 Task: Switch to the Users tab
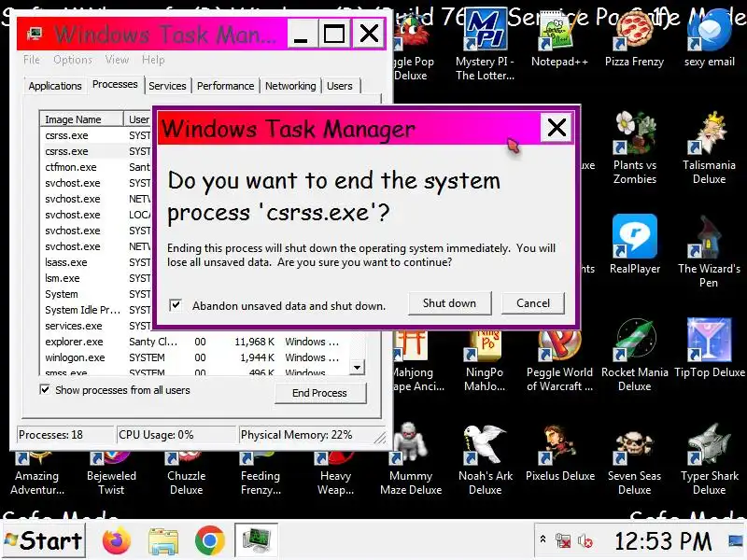point(340,86)
